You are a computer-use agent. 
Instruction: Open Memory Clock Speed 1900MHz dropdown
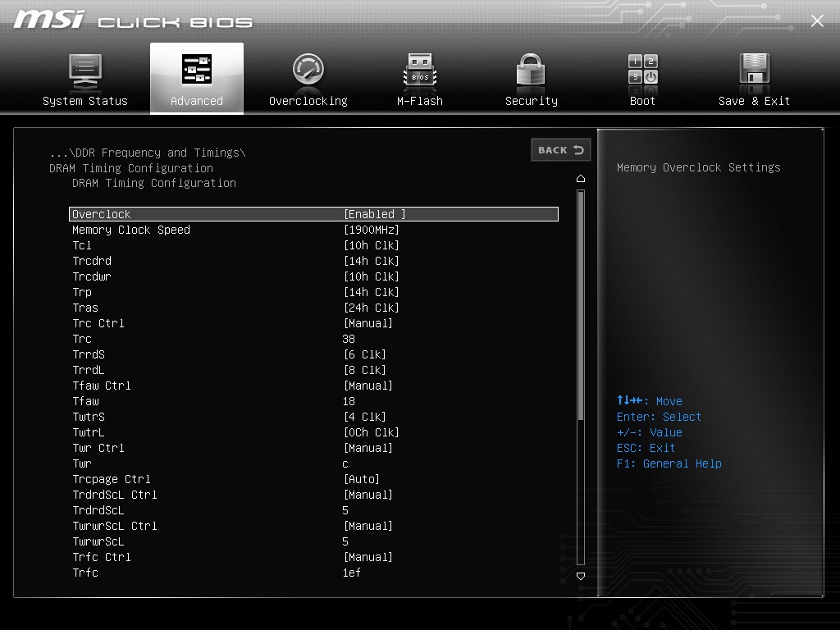pos(372,230)
